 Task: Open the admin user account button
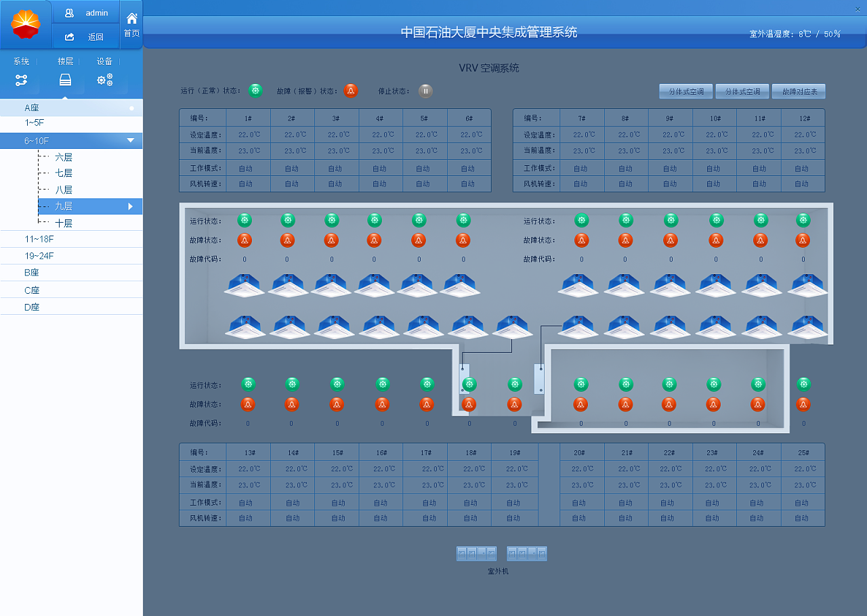point(86,13)
